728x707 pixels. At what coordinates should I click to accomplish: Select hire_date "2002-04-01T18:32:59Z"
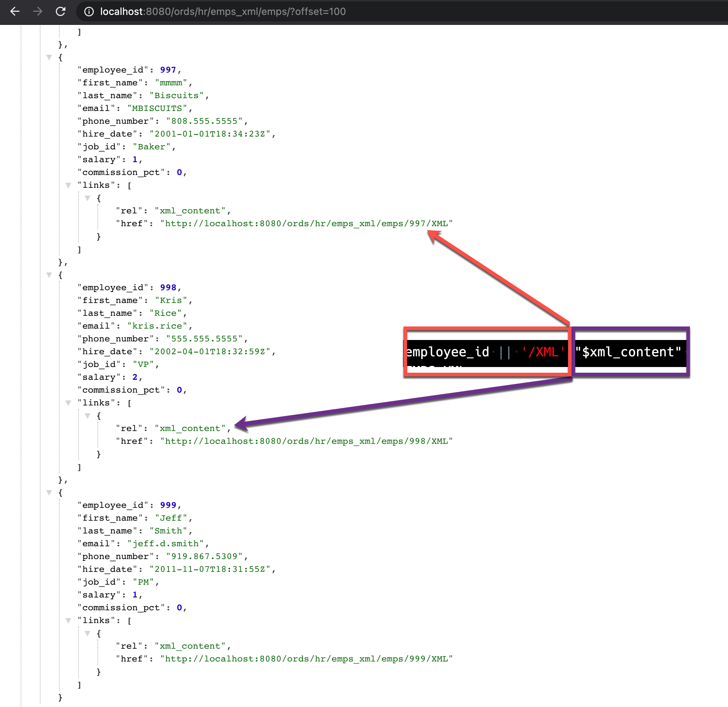[210, 352]
